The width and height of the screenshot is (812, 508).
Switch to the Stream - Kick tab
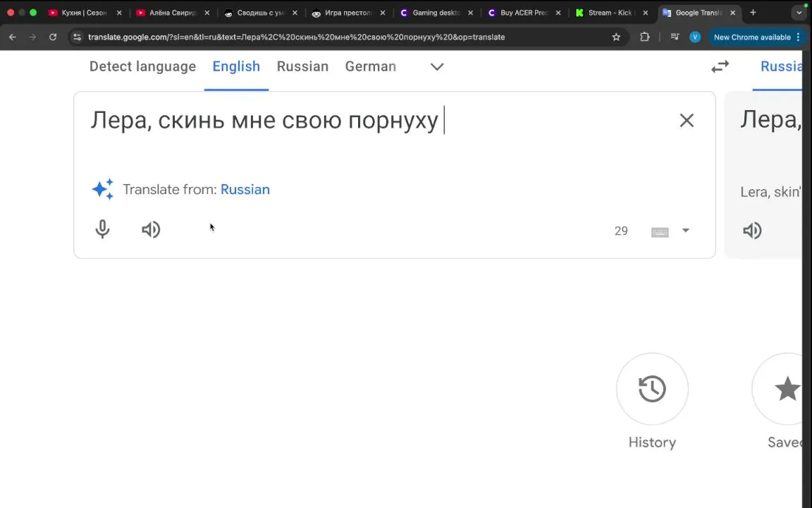pos(609,13)
